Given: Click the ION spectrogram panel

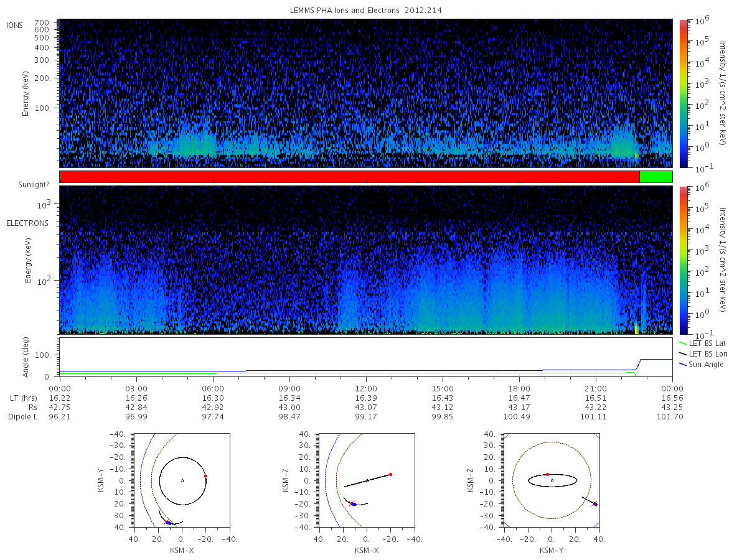Looking at the screenshot, I should pyautogui.click(x=366, y=93).
